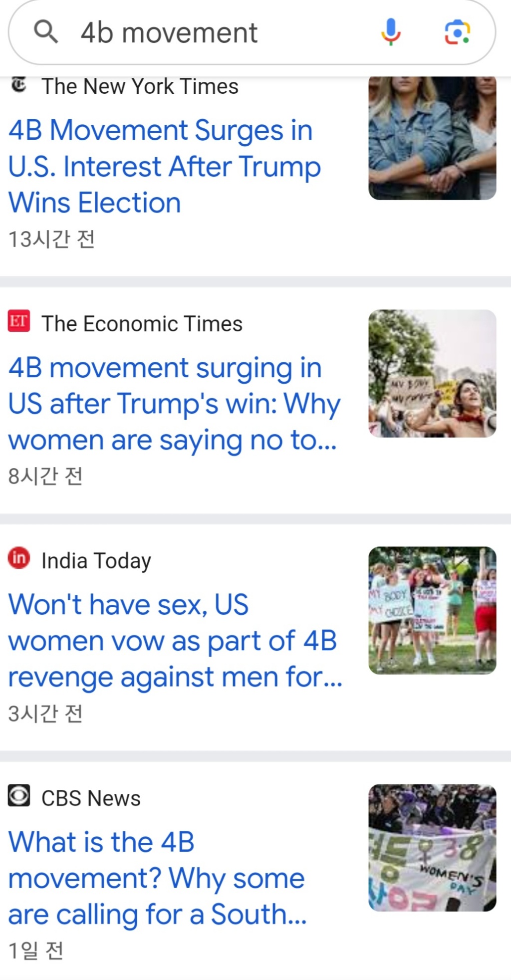Open the NYT article about 4B Movement surging
The image size is (511, 980).
pos(165,166)
